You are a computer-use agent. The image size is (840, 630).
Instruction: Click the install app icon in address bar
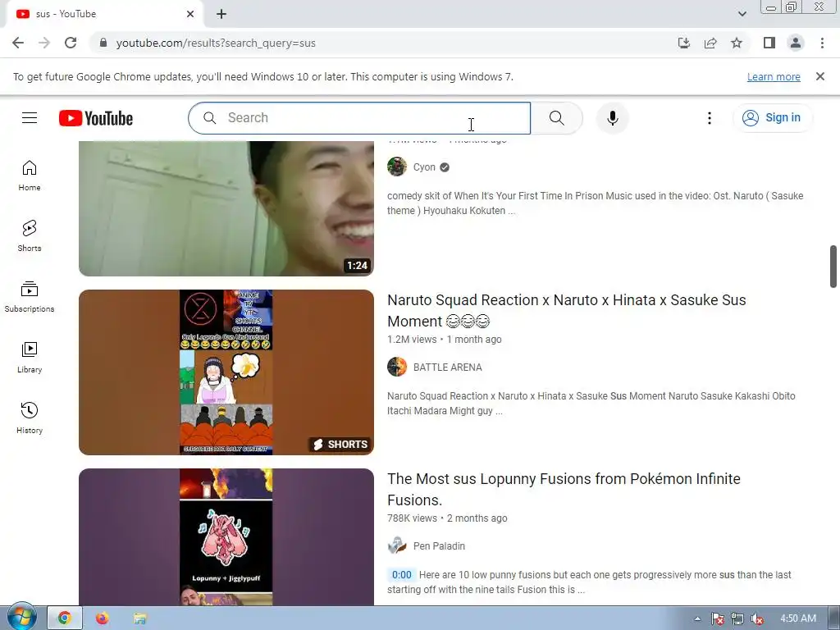(684, 43)
